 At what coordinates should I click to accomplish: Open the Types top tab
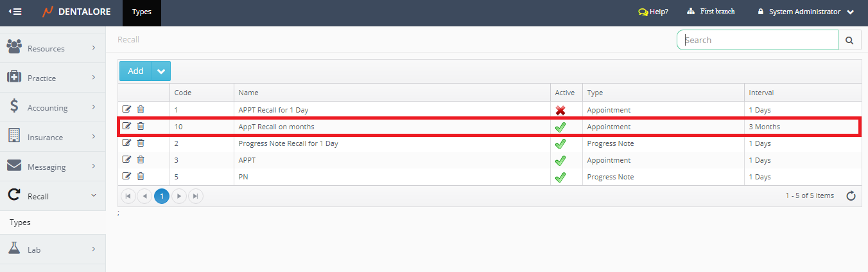coord(141,12)
